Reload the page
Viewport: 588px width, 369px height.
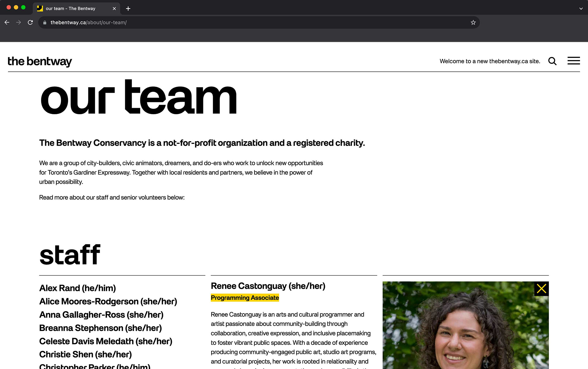tap(30, 22)
